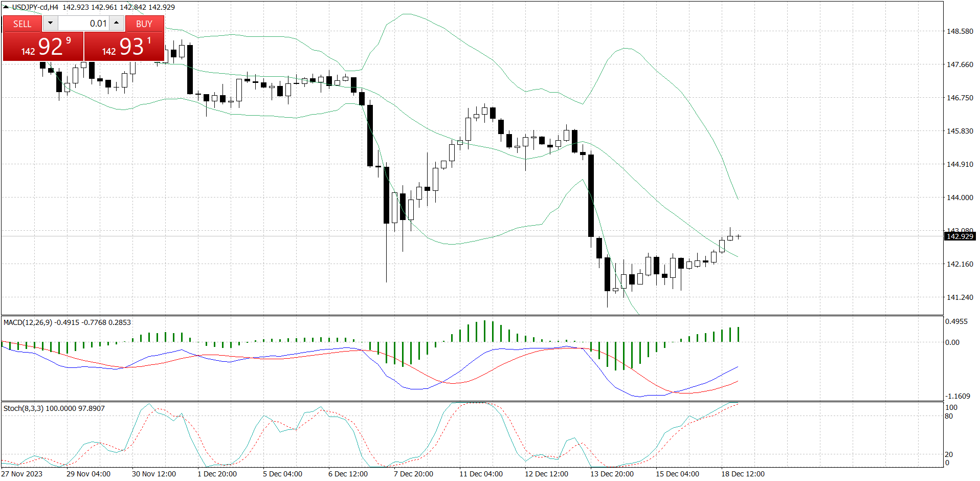
Task: Click the 29 Nov 04:00 time label
Action: (x=88, y=474)
